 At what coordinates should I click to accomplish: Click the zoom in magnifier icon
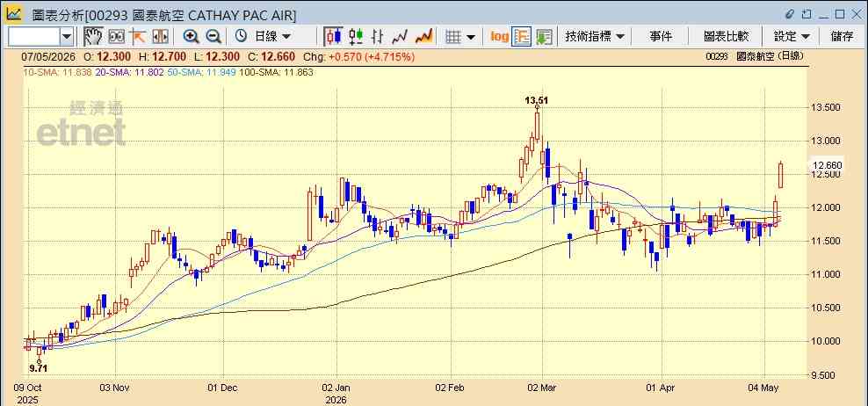click(x=191, y=37)
